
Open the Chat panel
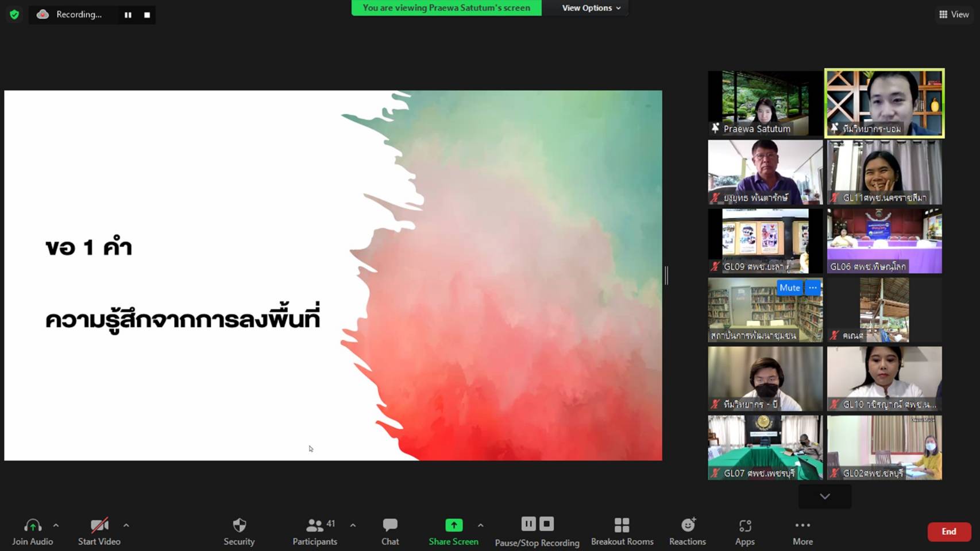click(390, 531)
